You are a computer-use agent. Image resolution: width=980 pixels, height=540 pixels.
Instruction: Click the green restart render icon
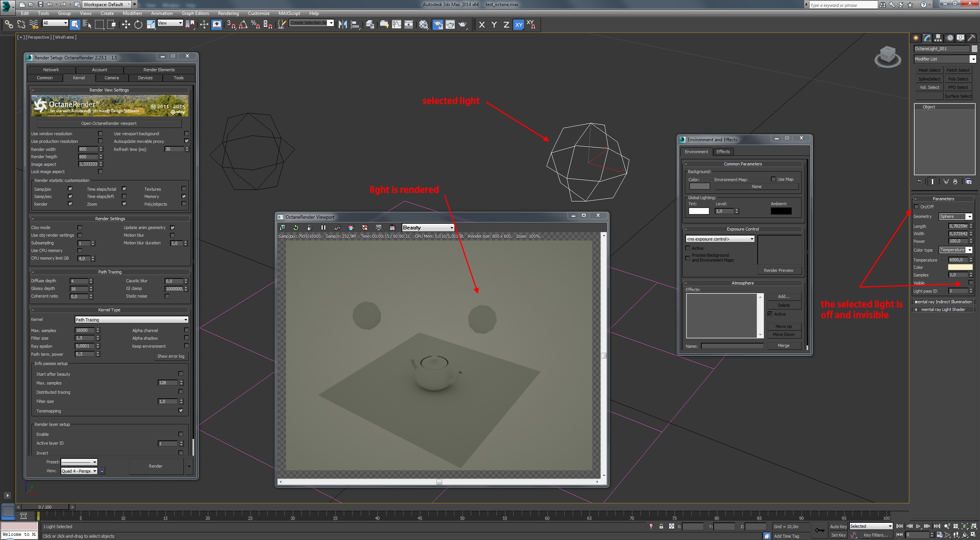point(296,227)
